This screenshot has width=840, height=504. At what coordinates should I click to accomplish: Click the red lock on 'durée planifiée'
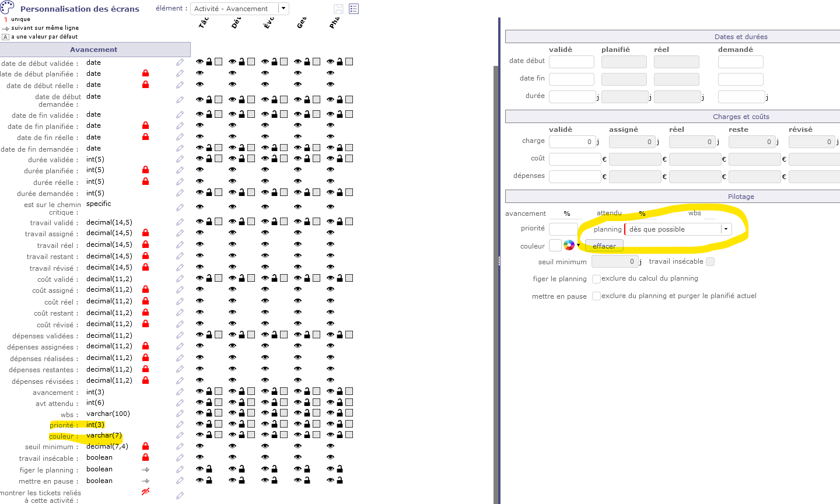point(145,170)
